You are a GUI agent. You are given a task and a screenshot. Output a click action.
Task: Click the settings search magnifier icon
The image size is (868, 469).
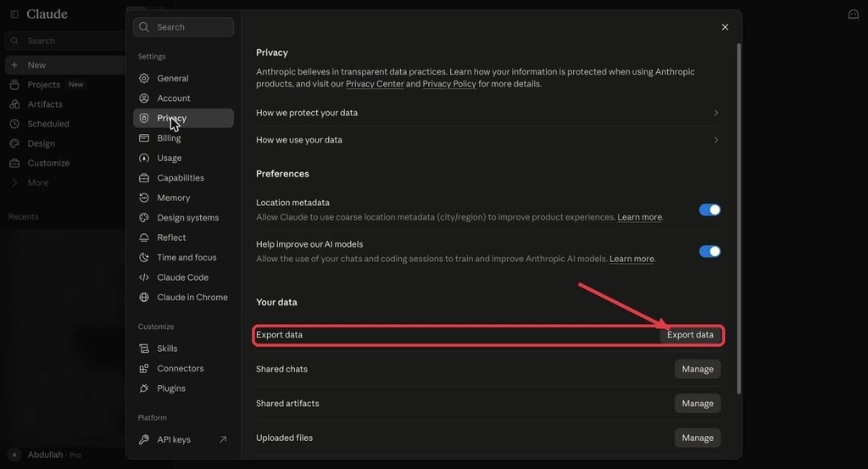pos(144,26)
